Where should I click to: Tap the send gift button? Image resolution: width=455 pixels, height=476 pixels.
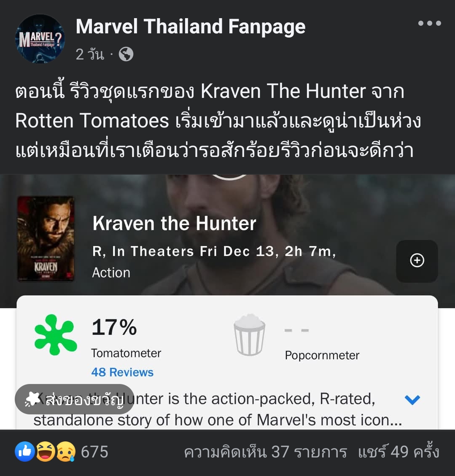[x=75, y=399]
